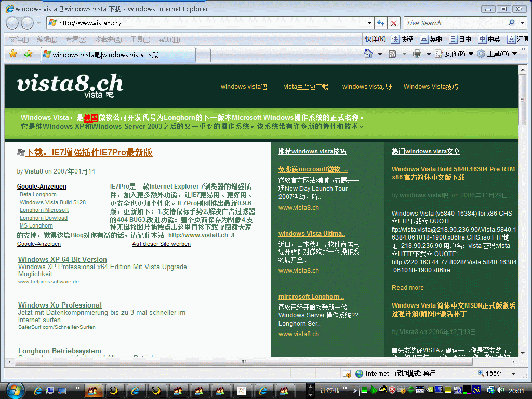The width and height of the screenshot is (532, 399).
Task: Open the 查看(V) menu
Action: 76,39
